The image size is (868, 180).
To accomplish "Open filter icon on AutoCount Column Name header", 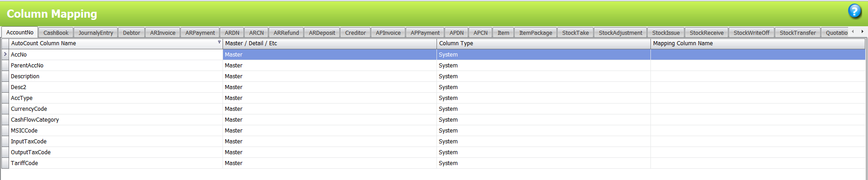I will (x=219, y=42).
